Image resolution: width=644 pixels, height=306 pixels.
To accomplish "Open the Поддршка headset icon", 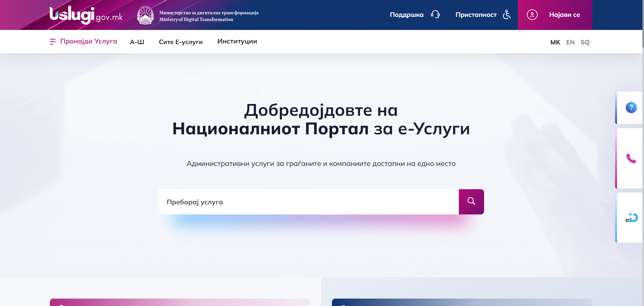I will tap(436, 14).
